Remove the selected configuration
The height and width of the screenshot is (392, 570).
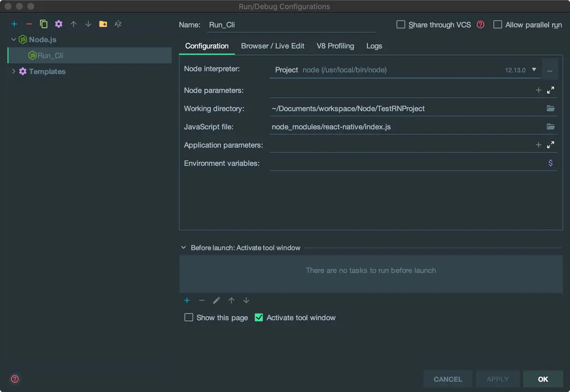[29, 24]
